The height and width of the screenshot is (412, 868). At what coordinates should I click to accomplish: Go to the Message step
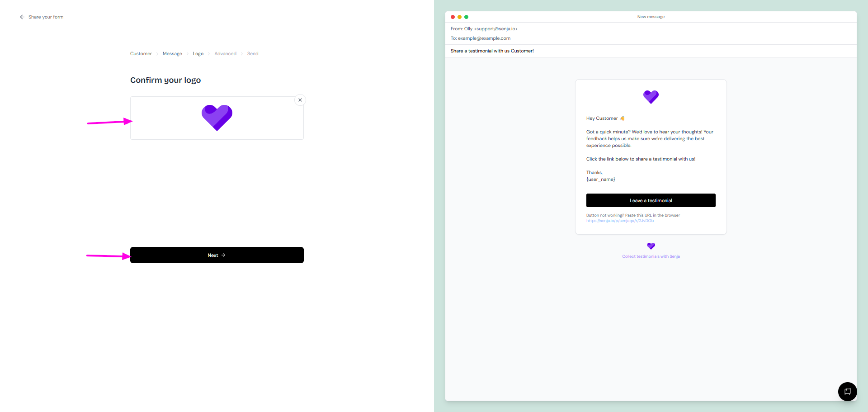[172, 54]
